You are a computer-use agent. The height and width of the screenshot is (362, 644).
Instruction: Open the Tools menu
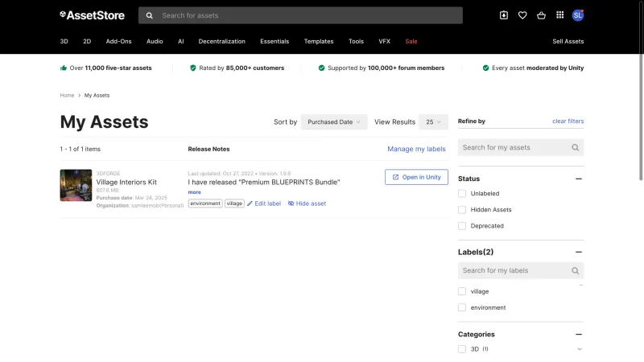click(356, 42)
